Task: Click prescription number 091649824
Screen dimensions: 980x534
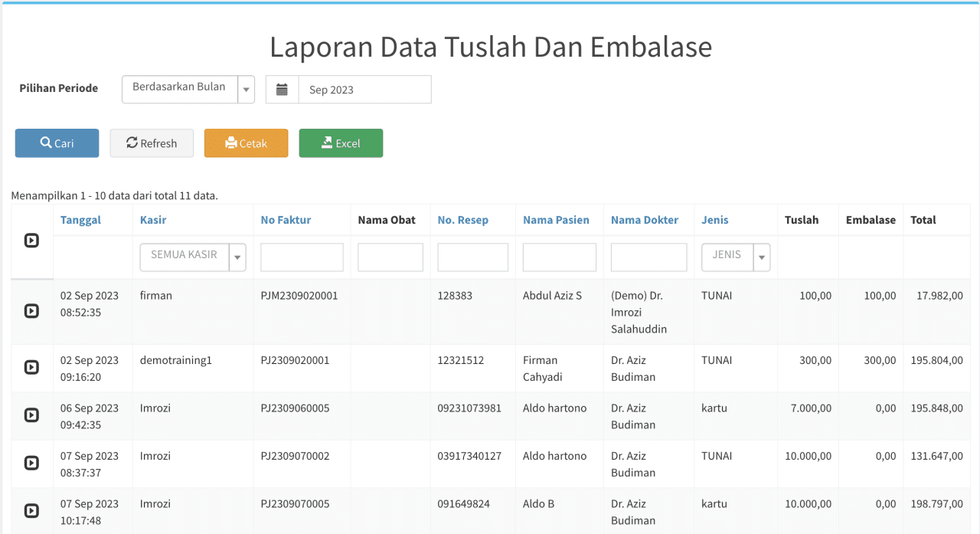Action: (464, 504)
